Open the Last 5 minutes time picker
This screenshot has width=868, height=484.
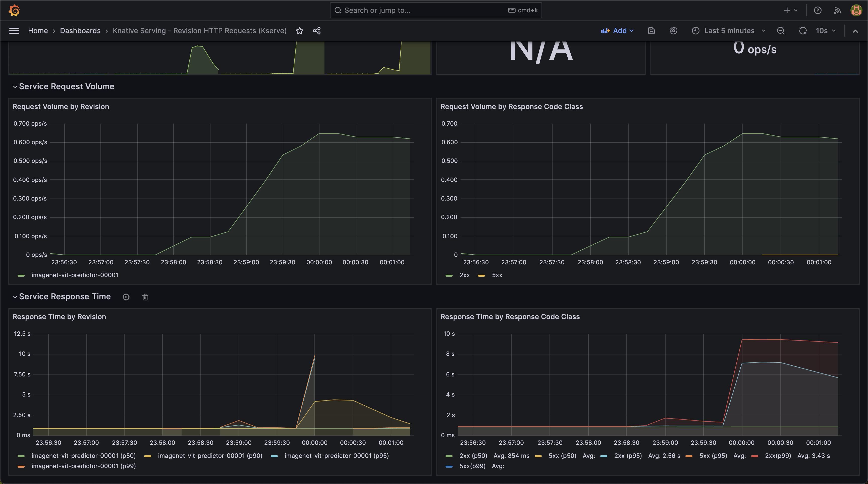[x=729, y=31]
